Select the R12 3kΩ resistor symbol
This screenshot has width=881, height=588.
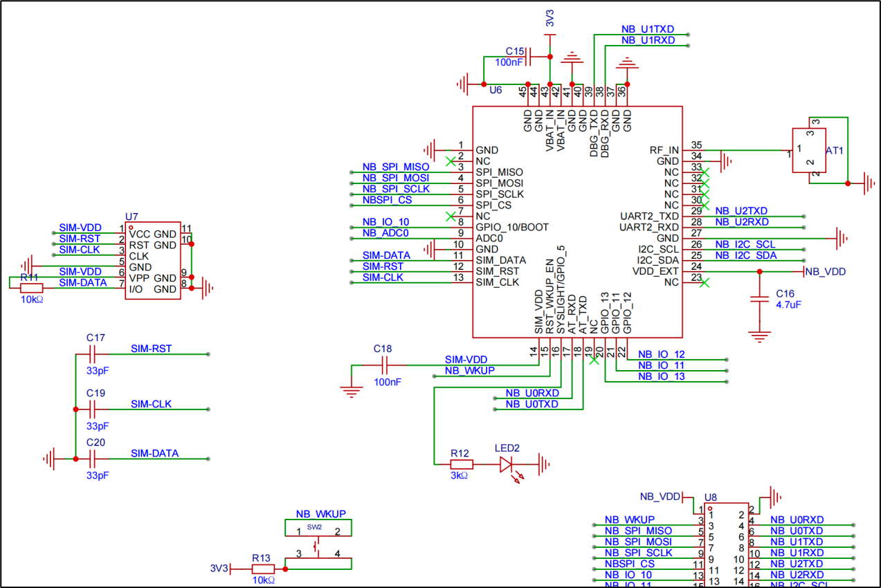pyautogui.click(x=462, y=463)
